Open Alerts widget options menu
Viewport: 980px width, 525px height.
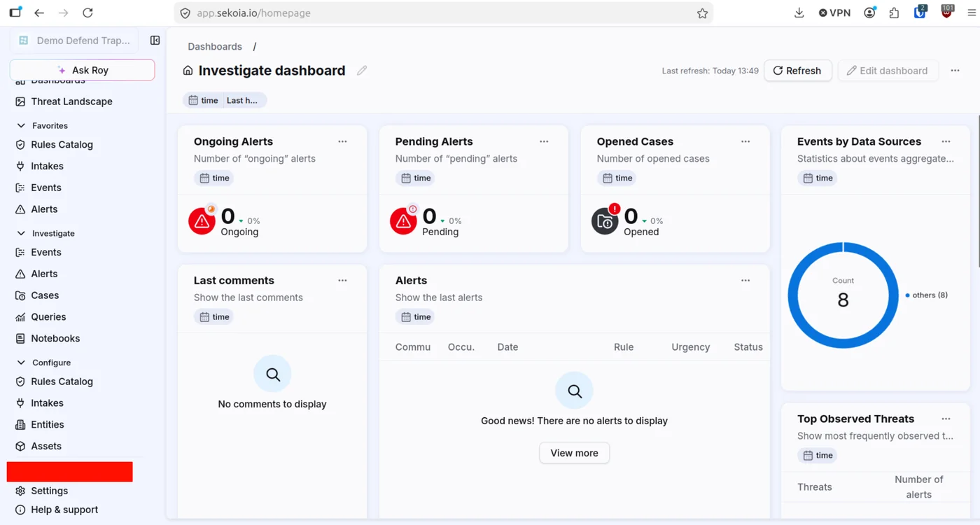[x=745, y=281]
